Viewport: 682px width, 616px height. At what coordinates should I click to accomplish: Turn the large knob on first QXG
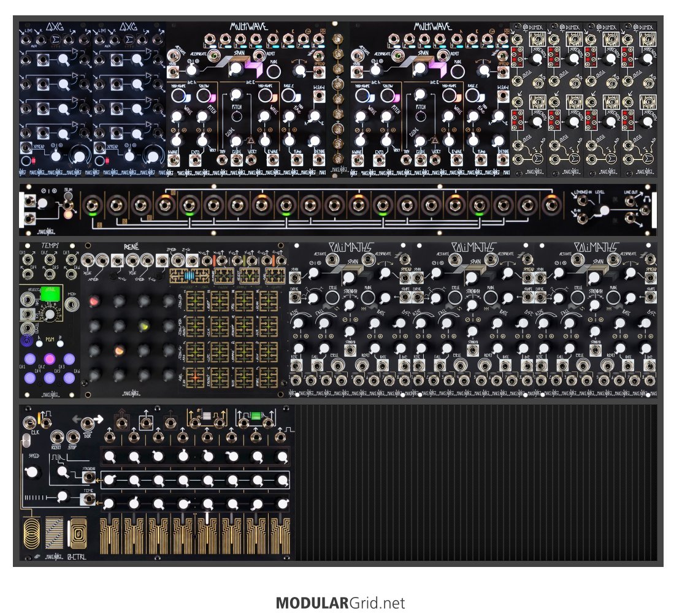click(x=79, y=157)
